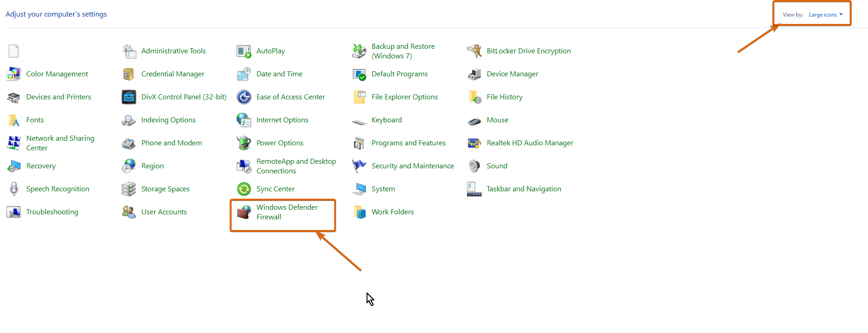The image size is (868, 333).
Task: Click the Region globe and clock icon
Action: [x=129, y=166]
